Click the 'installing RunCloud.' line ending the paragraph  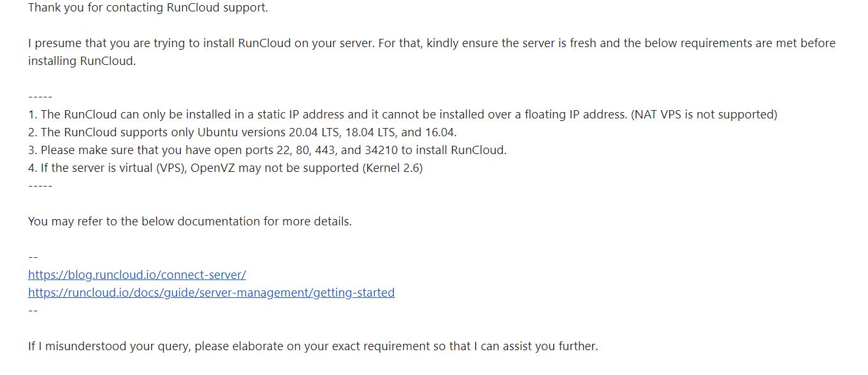(x=82, y=61)
